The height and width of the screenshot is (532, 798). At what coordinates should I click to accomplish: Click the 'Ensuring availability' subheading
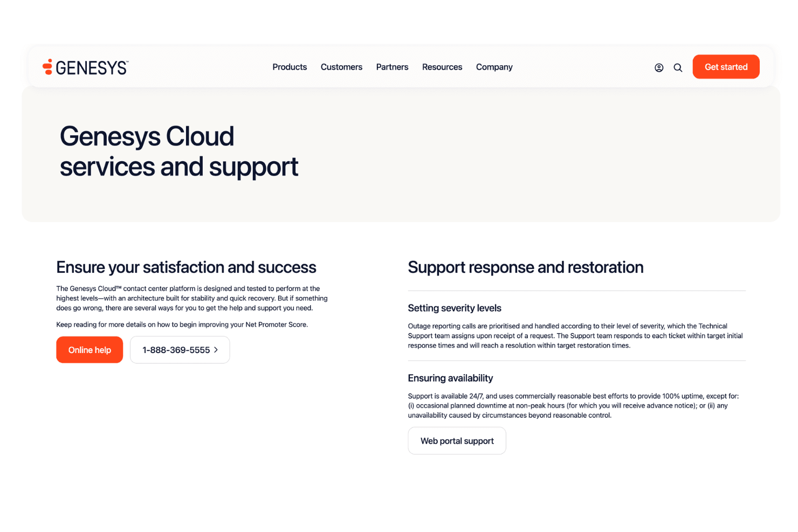click(x=450, y=378)
